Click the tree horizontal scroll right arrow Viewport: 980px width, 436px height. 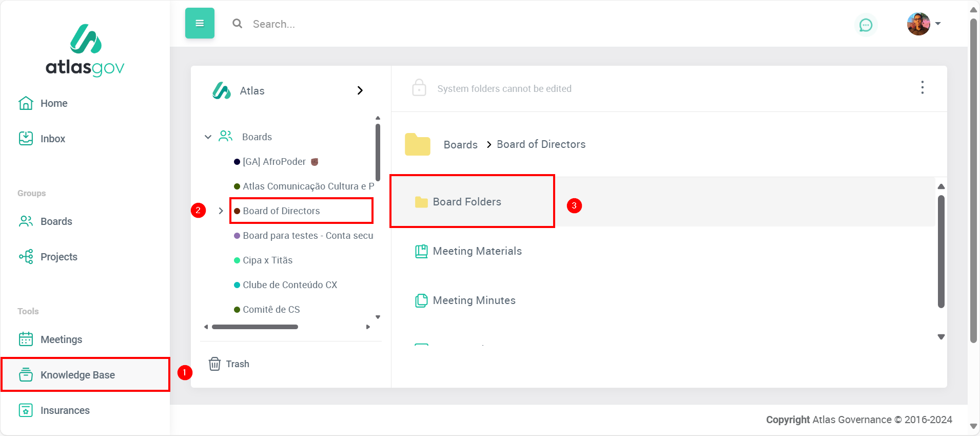point(368,327)
